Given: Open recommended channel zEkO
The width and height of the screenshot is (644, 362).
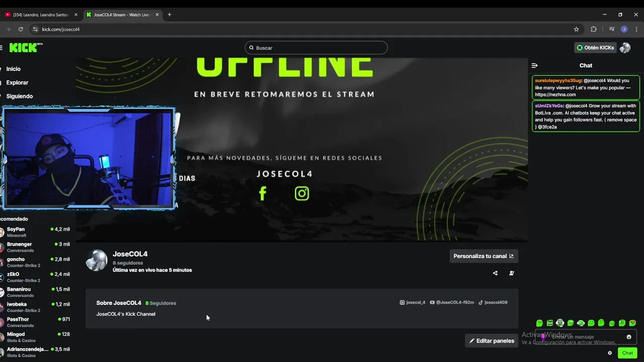Looking at the screenshot, I should pyautogui.click(x=35, y=278).
